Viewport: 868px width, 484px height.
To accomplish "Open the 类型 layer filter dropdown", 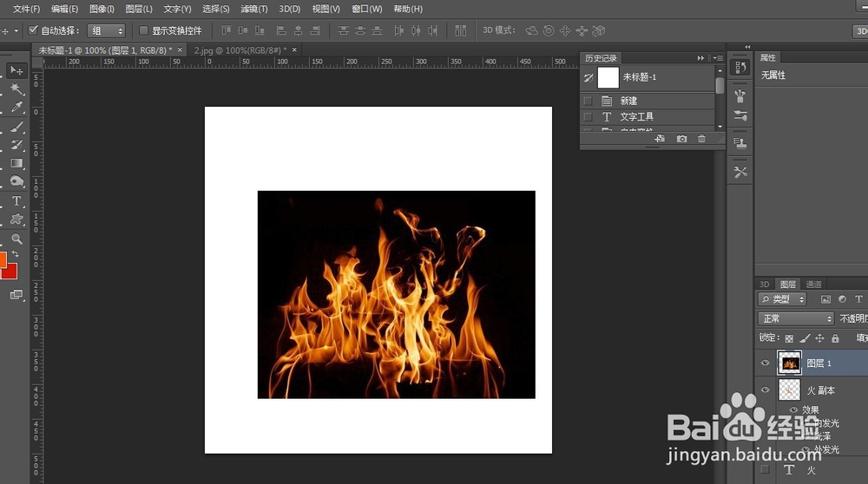I will (783, 299).
